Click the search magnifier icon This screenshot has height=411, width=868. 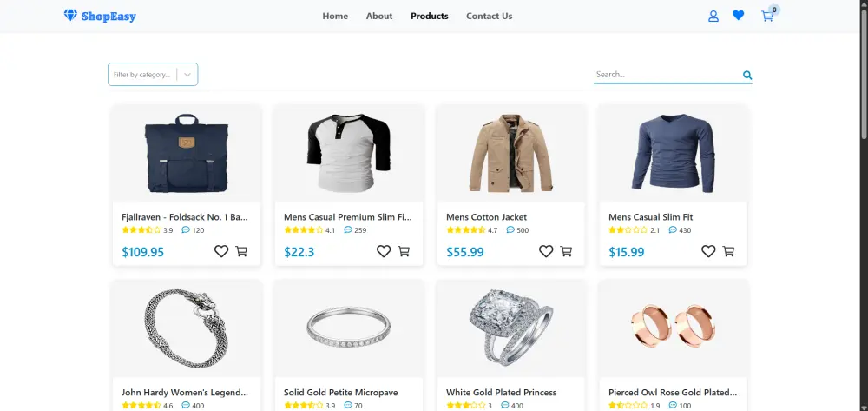pyautogui.click(x=747, y=76)
